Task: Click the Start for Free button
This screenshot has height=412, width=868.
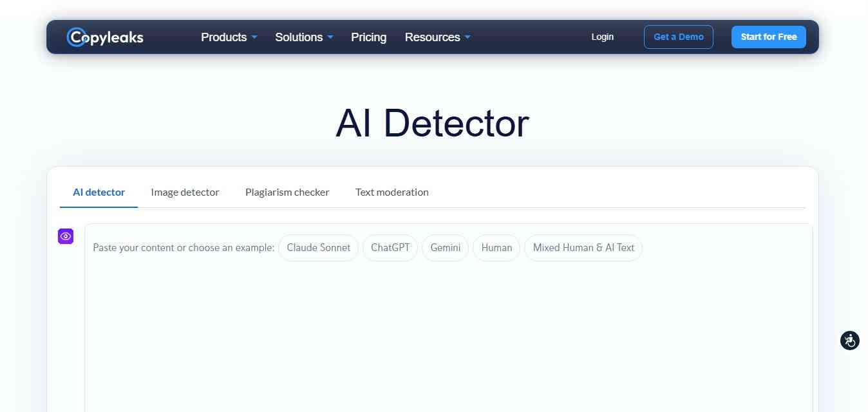Action: click(769, 37)
